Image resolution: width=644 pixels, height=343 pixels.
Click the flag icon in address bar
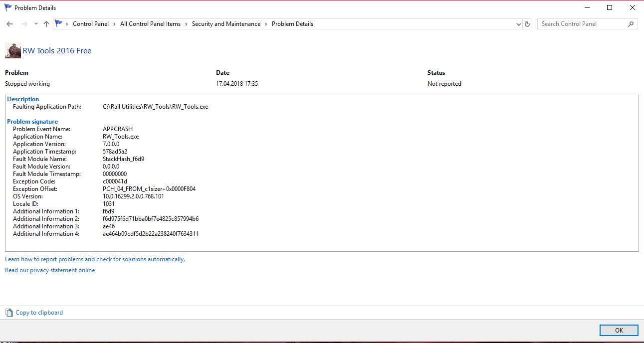(59, 23)
